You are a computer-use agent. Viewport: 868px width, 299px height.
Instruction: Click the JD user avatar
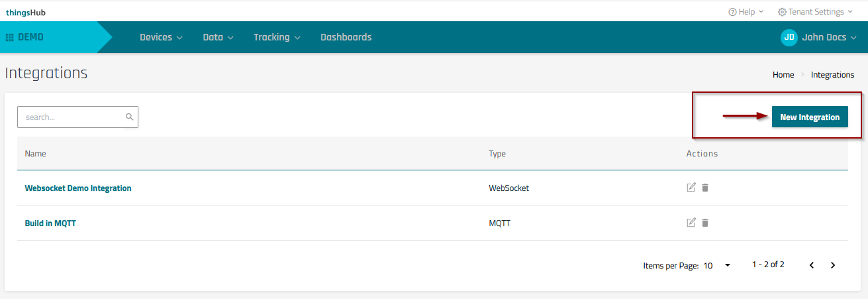[x=789, y=38]
